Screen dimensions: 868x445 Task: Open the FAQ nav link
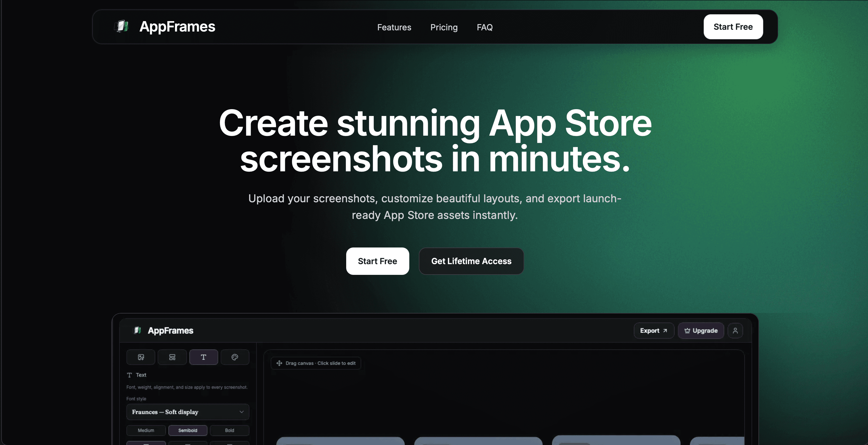tap(485, 27)
